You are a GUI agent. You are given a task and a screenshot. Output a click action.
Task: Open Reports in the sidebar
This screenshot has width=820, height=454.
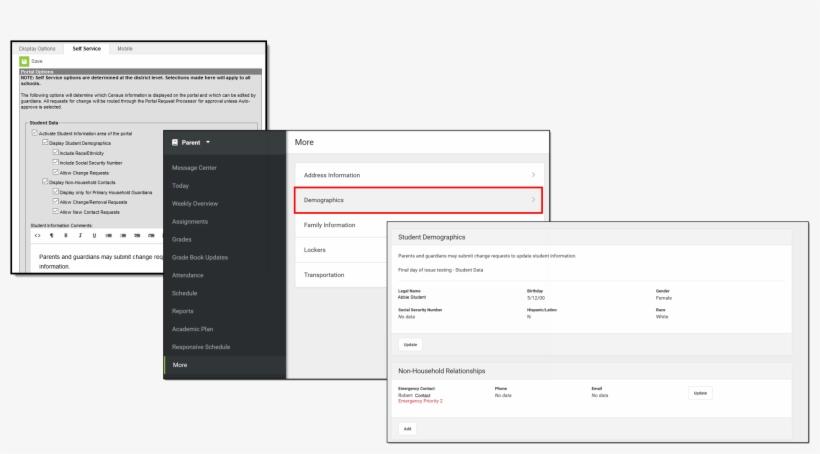(x=183, y=311)
